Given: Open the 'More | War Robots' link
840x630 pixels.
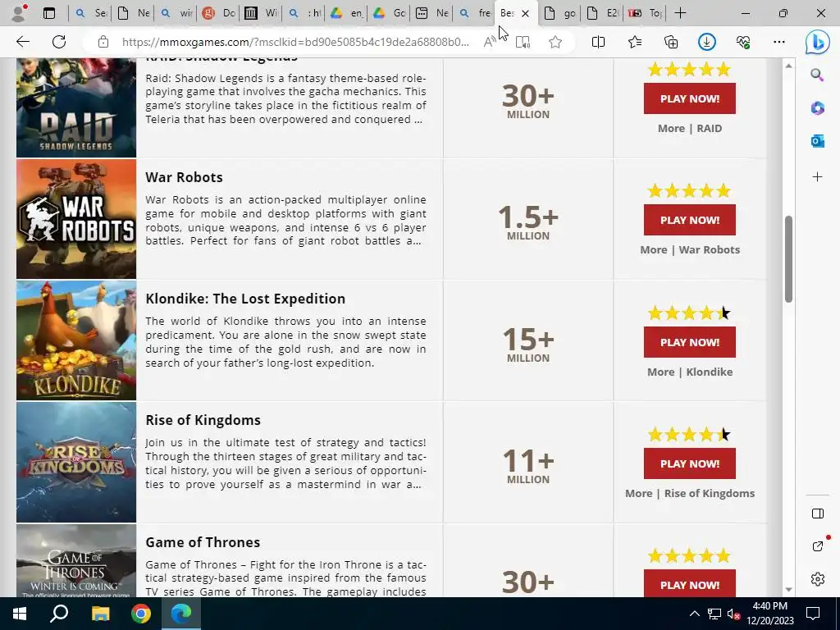Looking at the screenshot, I should 689,249.
